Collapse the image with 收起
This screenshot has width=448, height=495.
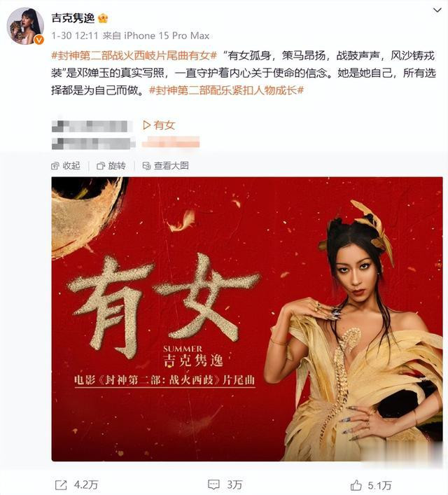point(66,166)
